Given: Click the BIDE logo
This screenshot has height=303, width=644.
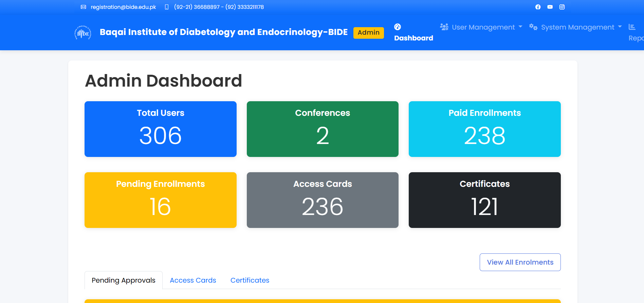Looking at the screenshot, I should [x=83, y=33].
